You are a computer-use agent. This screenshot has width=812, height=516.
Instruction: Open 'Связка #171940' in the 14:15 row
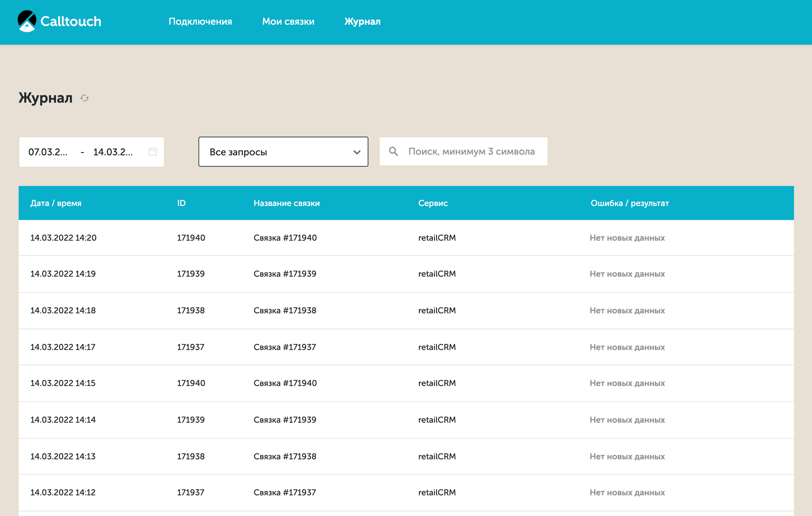coord(285,383)
